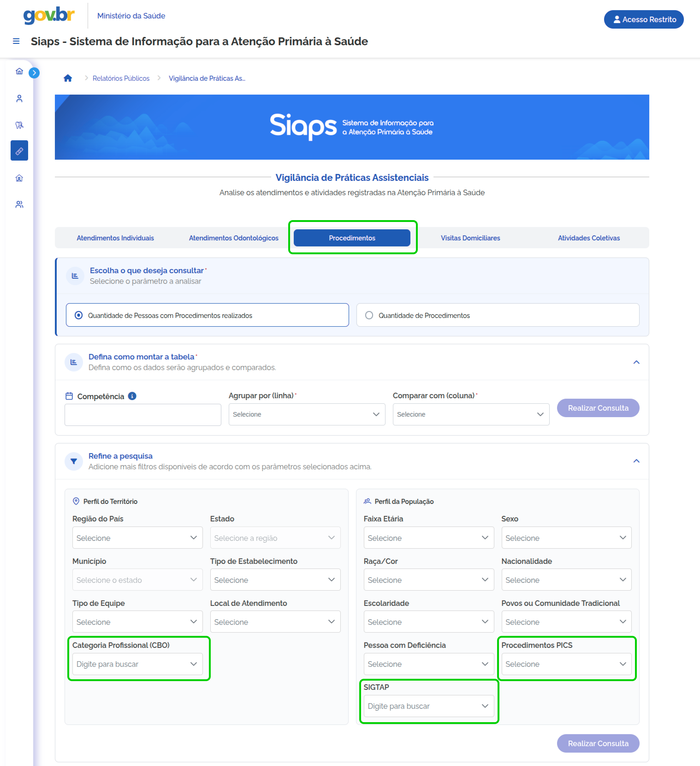Screen dimensions: 700x766
Task: Select the highlighted bandage icon in the sidebar
Action: point(19,151)
